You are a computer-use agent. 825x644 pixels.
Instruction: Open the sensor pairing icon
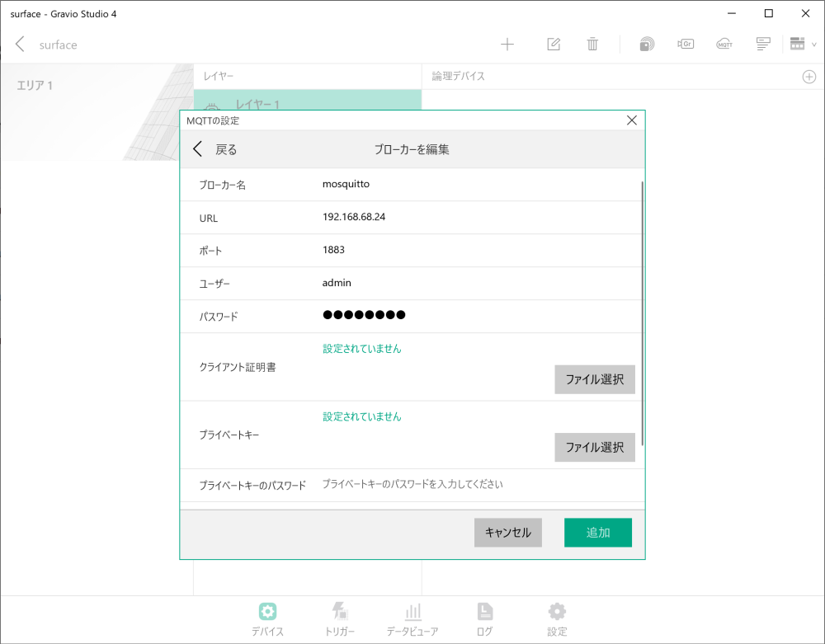(x=646, y=44)
